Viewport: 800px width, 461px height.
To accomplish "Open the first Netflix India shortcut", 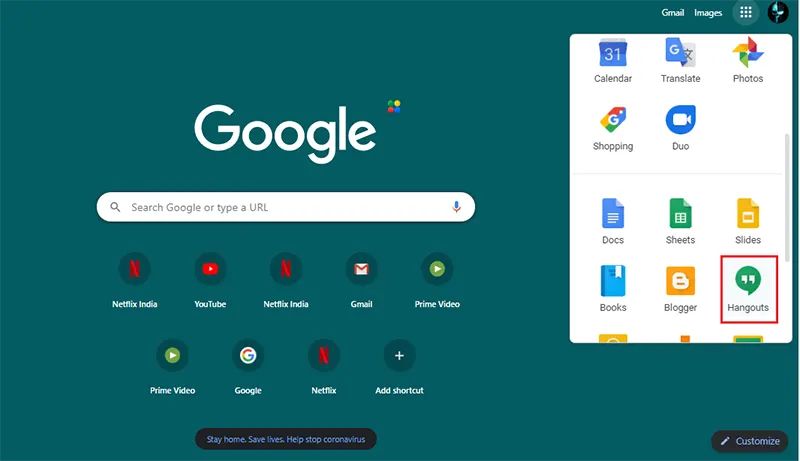I will (135, 280).
